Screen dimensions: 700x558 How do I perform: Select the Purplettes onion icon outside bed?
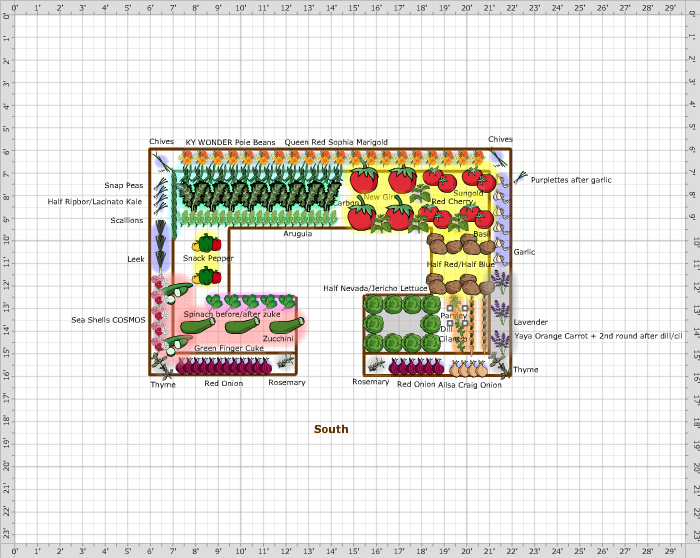pyautogui.click(x=520, y=180)
